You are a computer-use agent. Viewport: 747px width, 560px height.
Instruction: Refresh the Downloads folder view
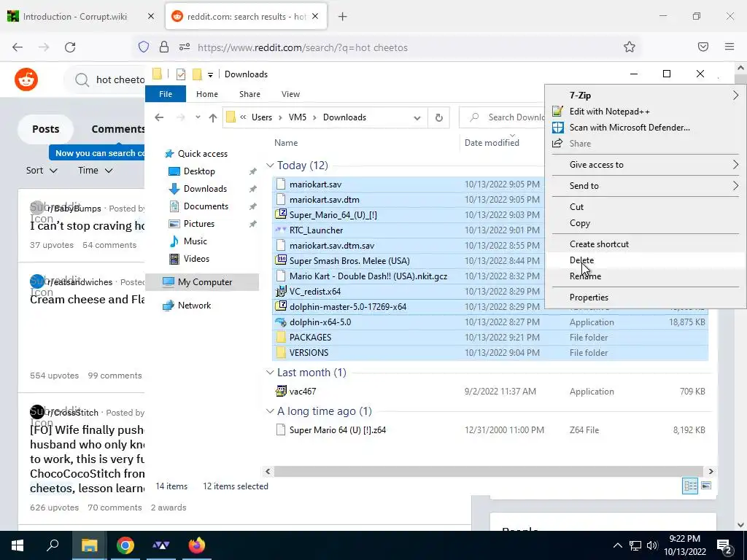coord(438,117)
